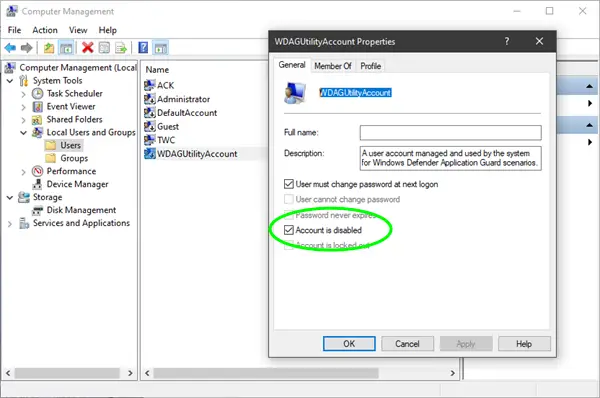The width and height of the screenshot is (600, 398).
Task: Select the Users folder in tree
Action: tap(70, 145)
